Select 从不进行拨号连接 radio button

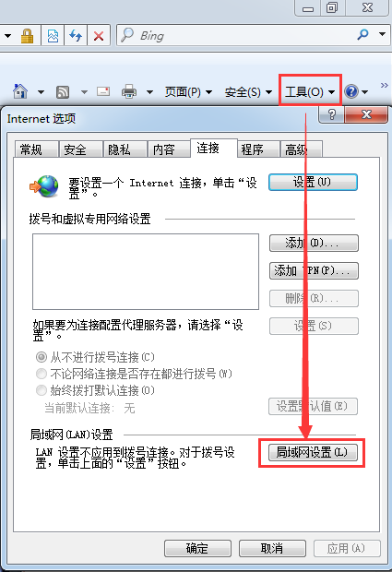[x=42, y=357]
